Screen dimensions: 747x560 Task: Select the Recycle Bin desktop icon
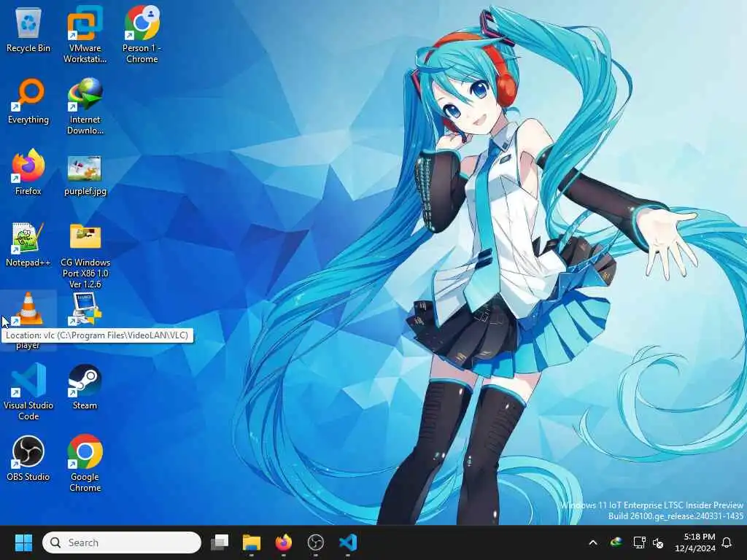[x=28, y=31]
